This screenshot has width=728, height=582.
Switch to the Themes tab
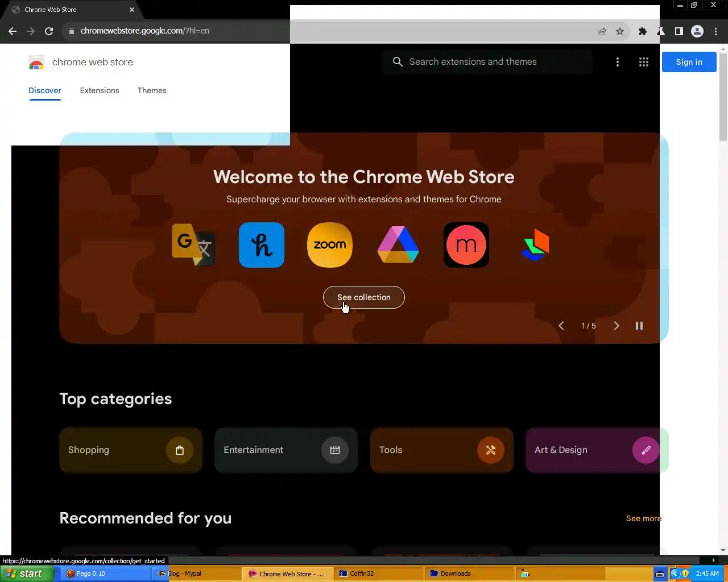coord(152,90)
